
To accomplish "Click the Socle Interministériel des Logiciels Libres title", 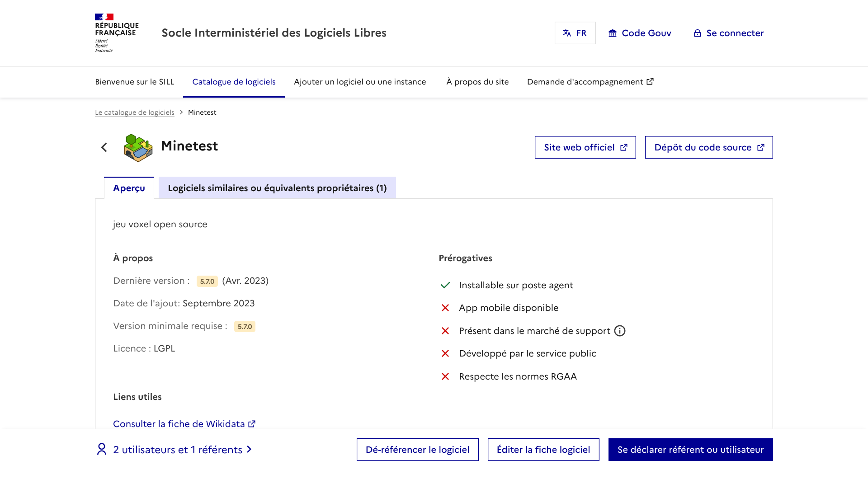I will pyautogui.click(x=274, y=33).
